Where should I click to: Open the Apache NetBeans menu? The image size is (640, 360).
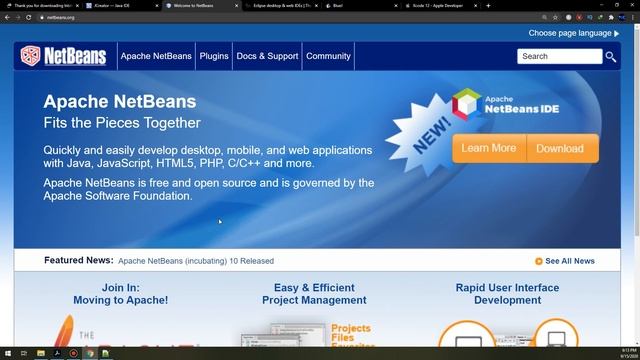tap(156, 56)
